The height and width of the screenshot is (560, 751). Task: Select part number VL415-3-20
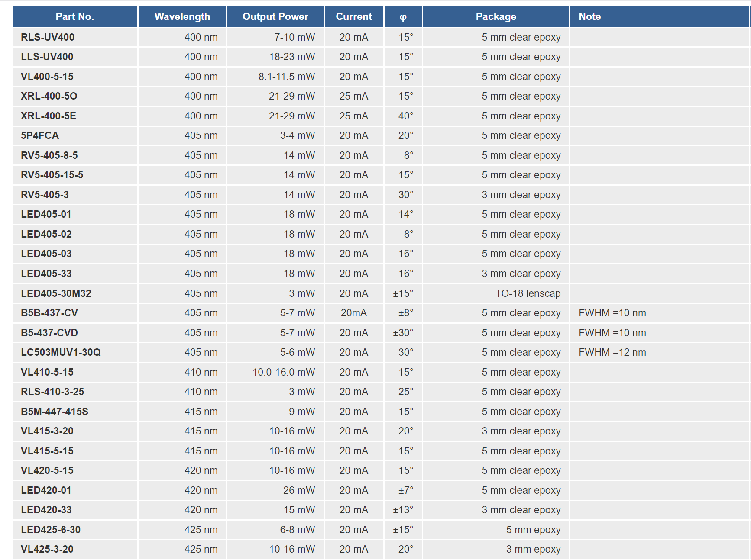click(x=47, y=431)
